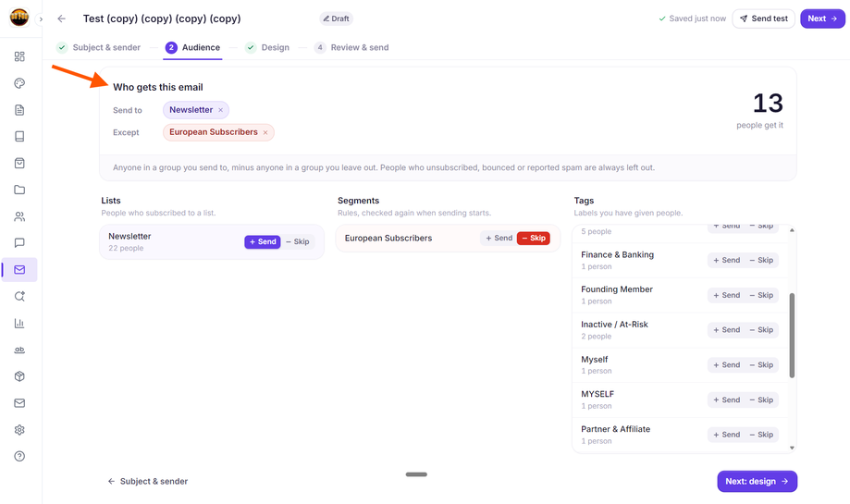Image resolution: width=850 pixels, height=504 pixels.
Task: Click the Newsletter list name
Action: click(x=129, y=237)
